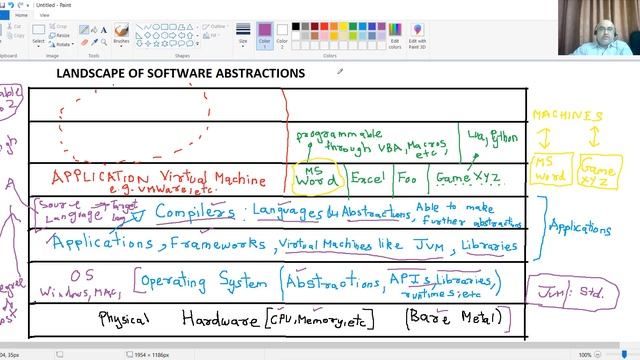
Task: Pick the green color swatch
Action: (x=353, y=27)
